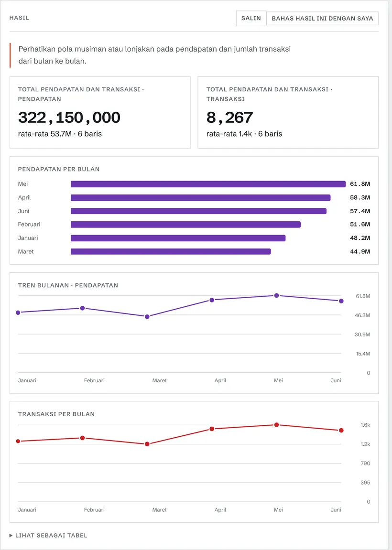Click the Juni point on red transaksi line

(341, 431)
